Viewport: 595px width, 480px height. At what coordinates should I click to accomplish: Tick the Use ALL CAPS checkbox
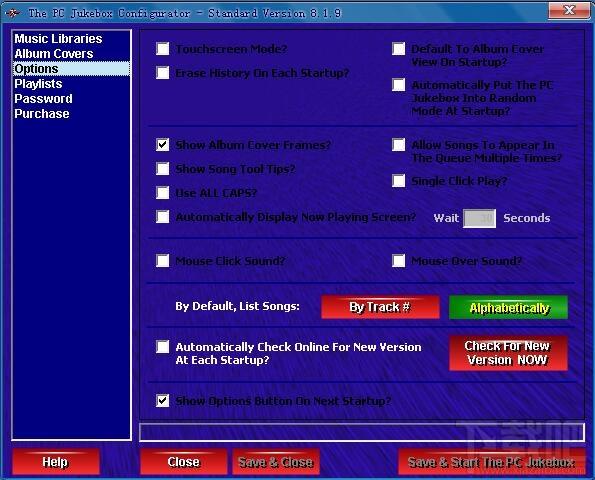(163, 192)
